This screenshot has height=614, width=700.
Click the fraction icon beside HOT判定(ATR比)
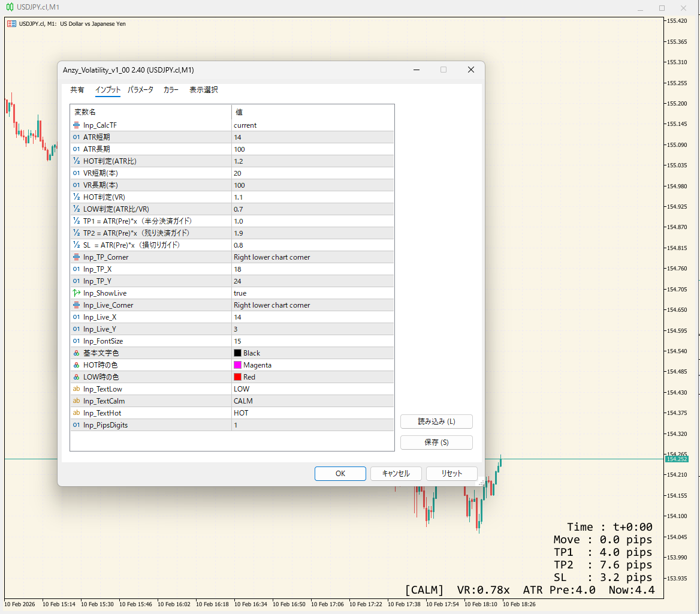point(76,161)
